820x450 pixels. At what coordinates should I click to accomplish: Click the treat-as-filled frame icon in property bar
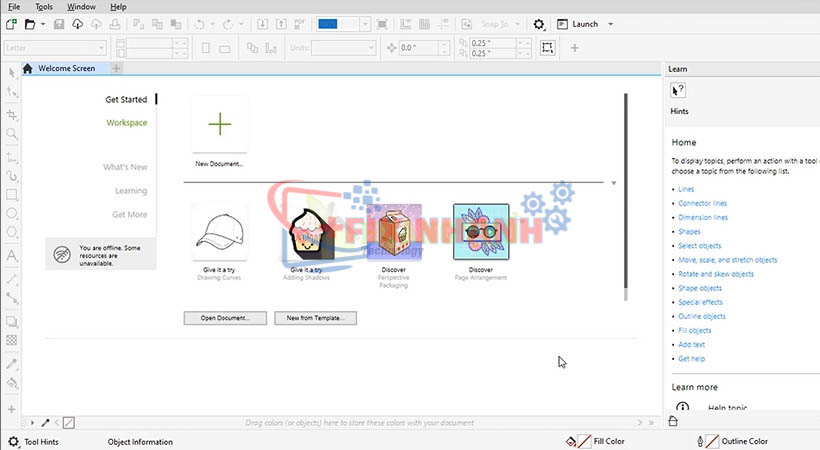click(548, 48)
